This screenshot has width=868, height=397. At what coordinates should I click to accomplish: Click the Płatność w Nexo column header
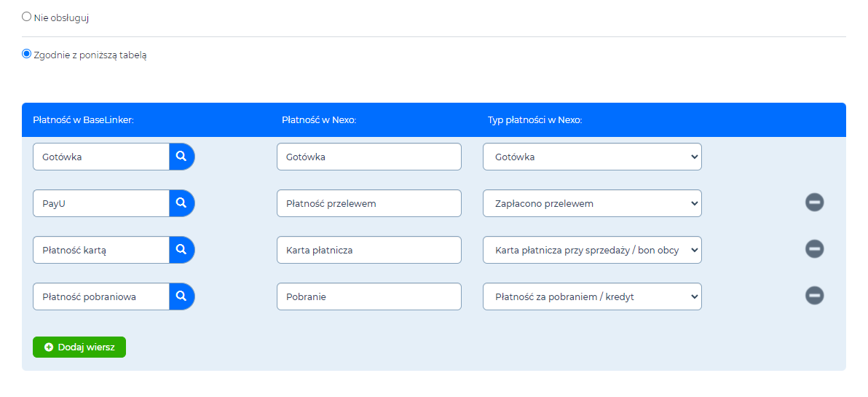319,119
